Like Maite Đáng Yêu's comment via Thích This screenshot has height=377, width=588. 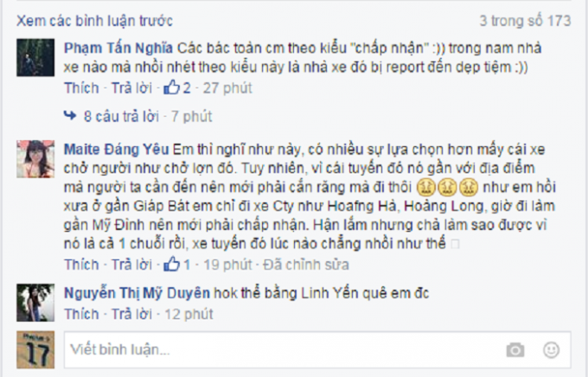(x=81, y=265)
